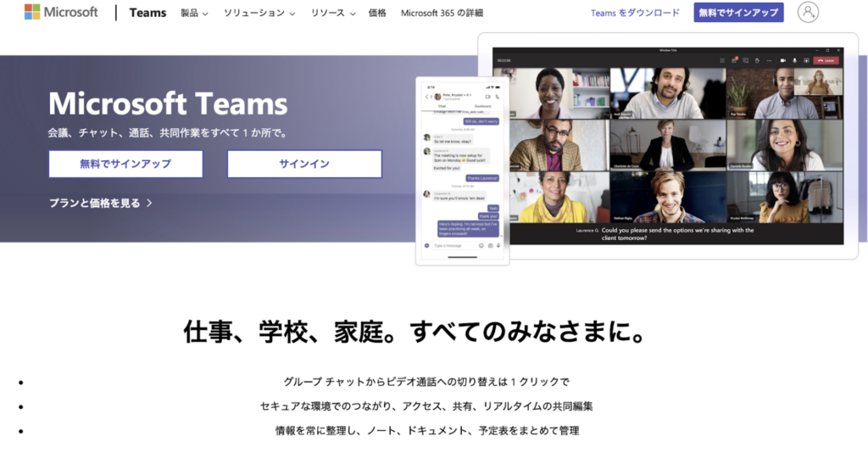The width and height of the screenshot is (868, 470).
Task: Click header 無料でサインアップ button
Action: click(738, 12)
